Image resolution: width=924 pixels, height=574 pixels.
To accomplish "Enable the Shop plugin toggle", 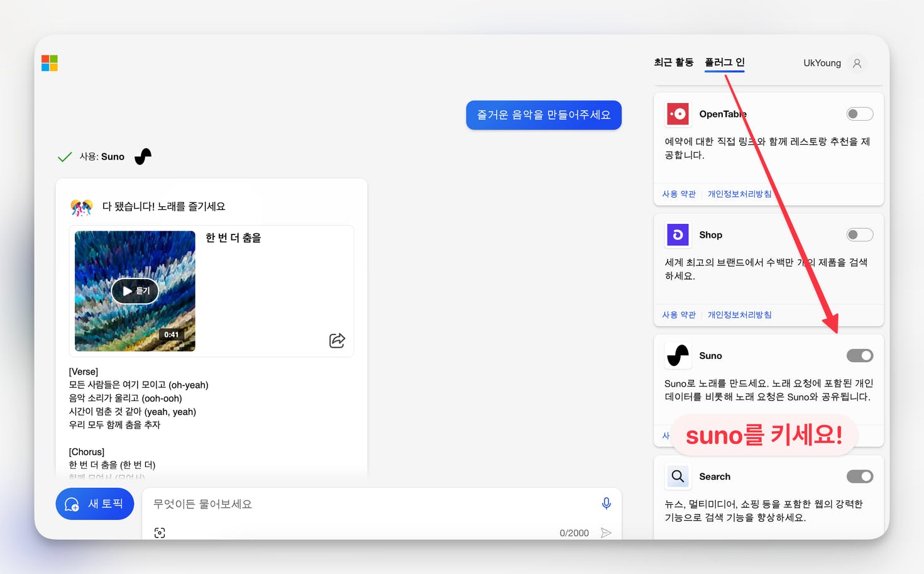I will [860, 235].
